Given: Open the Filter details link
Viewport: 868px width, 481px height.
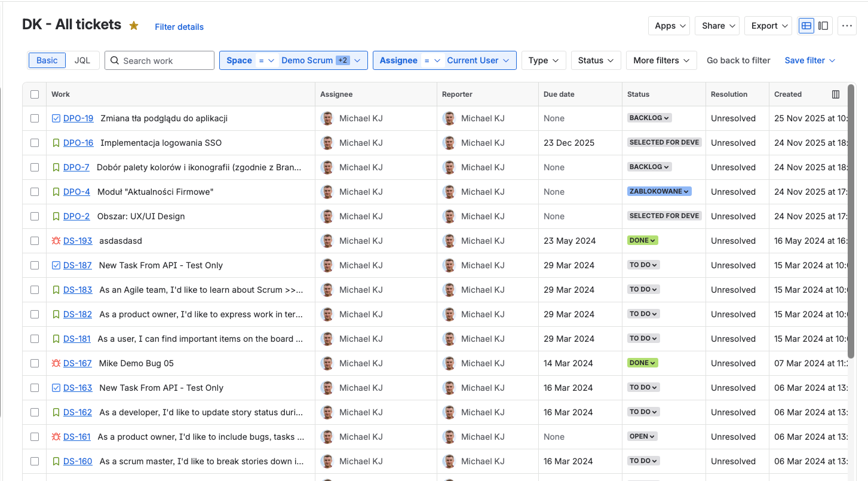Looking at the screenshot, I should [179, 27].
